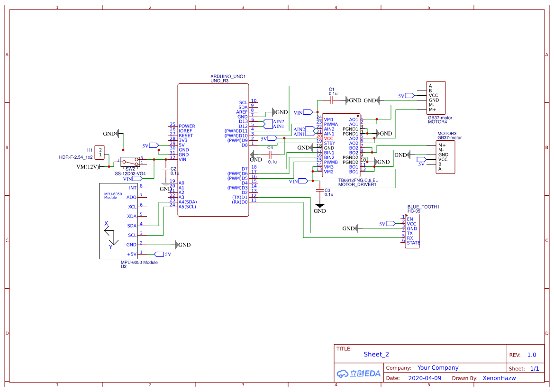Click the AIN2 net flag beside Arduino D13
The height and width of the screenshot is (392, 554).
(268, 122)
